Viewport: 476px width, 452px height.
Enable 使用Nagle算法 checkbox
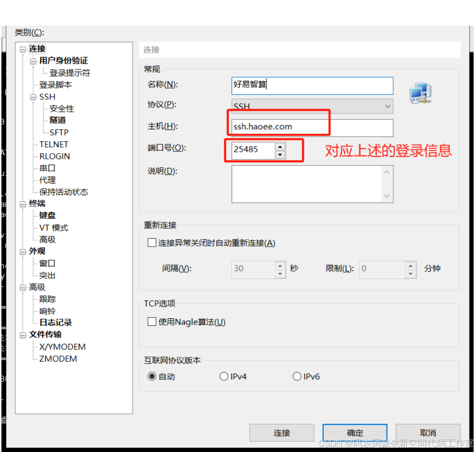coord(152,321)
